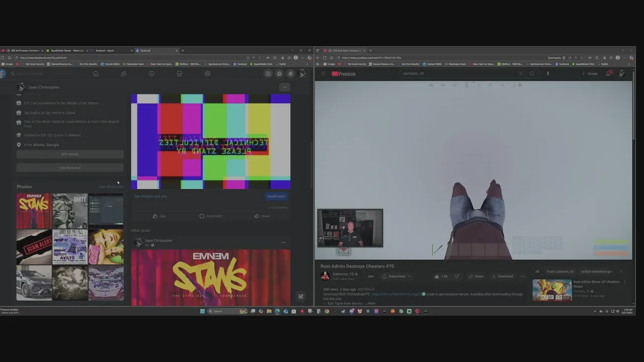Open Facebook Watch video icon
The height and width of the screenshot is (362, 644).
tap(151, 74)
